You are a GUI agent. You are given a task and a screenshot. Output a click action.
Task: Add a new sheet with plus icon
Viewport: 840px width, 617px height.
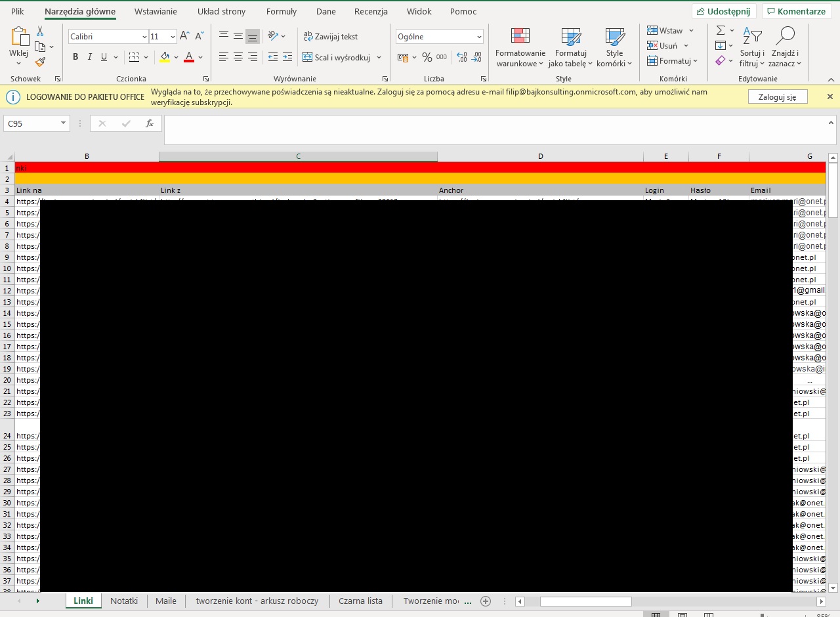coord(486,601)
